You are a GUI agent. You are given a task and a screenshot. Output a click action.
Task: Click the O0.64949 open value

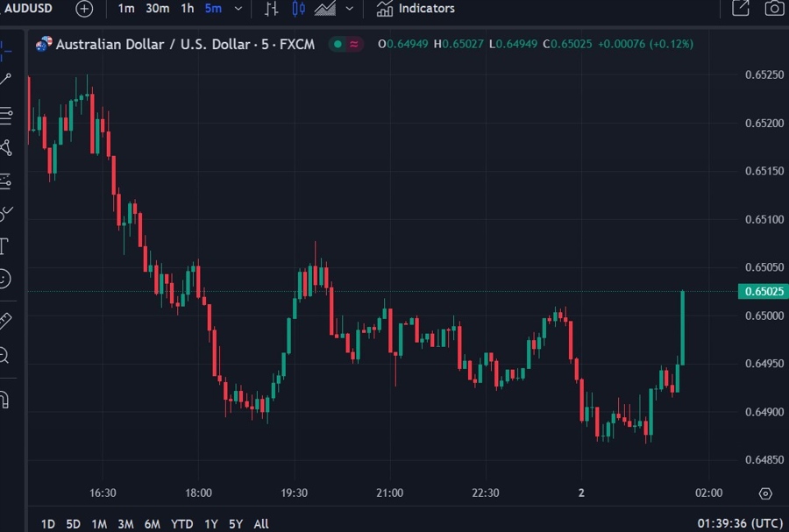pos(403,44)
